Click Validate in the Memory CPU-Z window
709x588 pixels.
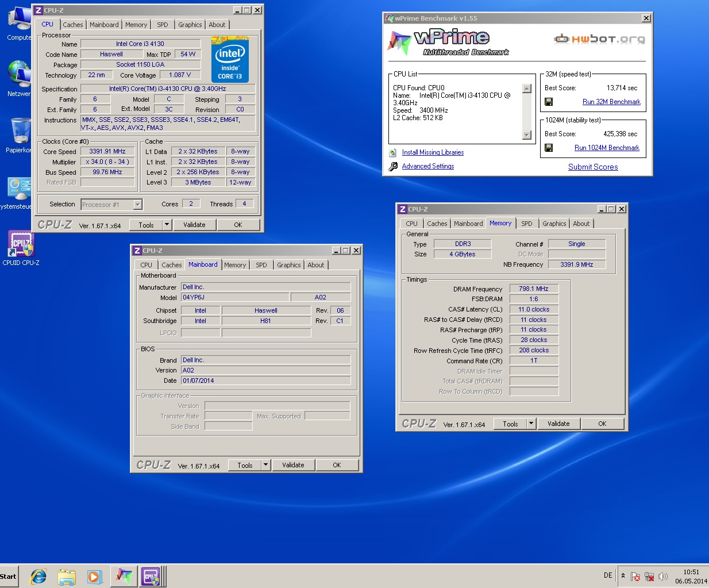558,424
